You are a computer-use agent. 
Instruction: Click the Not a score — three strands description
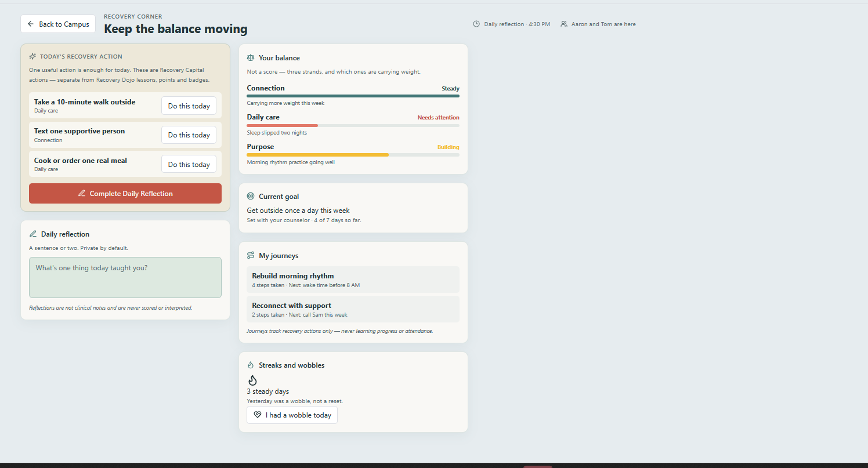334,72
